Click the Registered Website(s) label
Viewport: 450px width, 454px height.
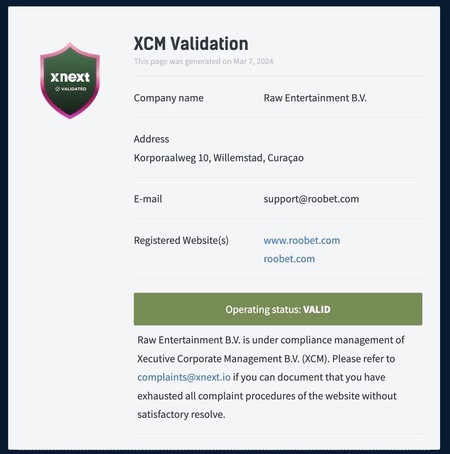(x=181, y=240)
